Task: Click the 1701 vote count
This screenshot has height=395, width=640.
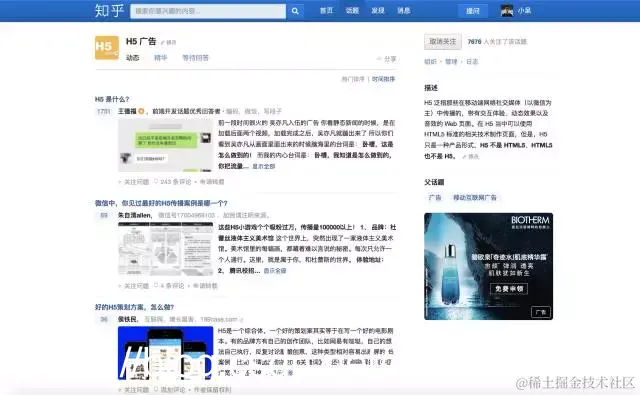Action: (104, 111)
